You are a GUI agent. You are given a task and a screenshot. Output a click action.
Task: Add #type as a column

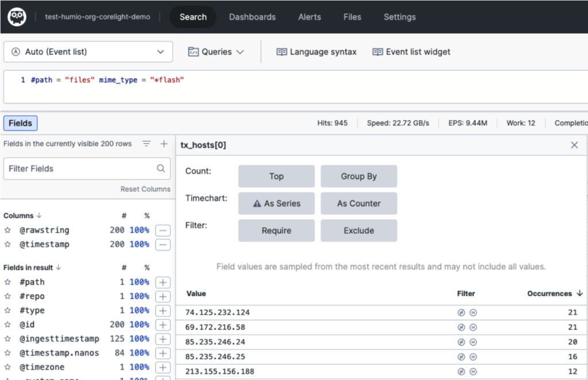(x=163, y=311)
